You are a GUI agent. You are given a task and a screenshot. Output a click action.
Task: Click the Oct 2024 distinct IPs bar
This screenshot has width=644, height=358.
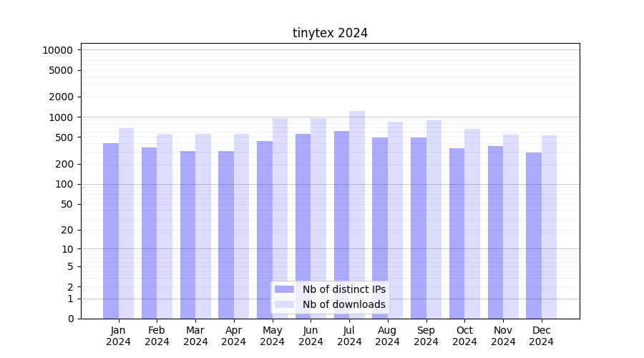tap(457, 233)
